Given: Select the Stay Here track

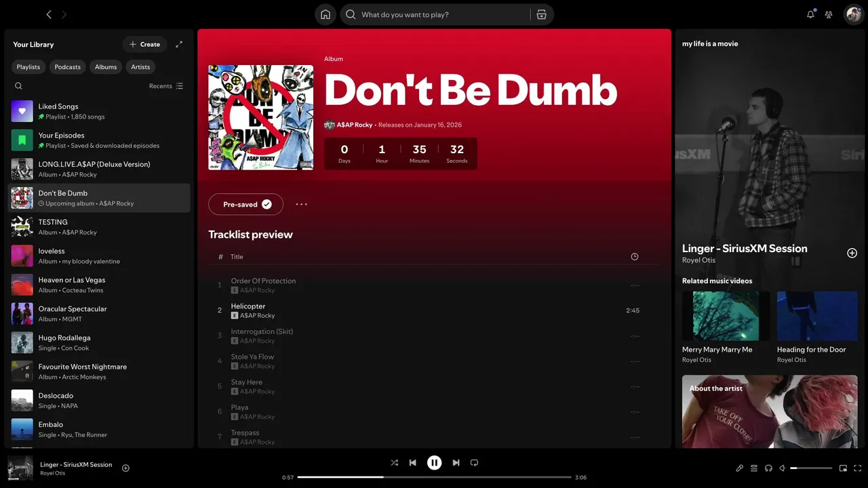Looking at the screenshot, I should [434, 386].
